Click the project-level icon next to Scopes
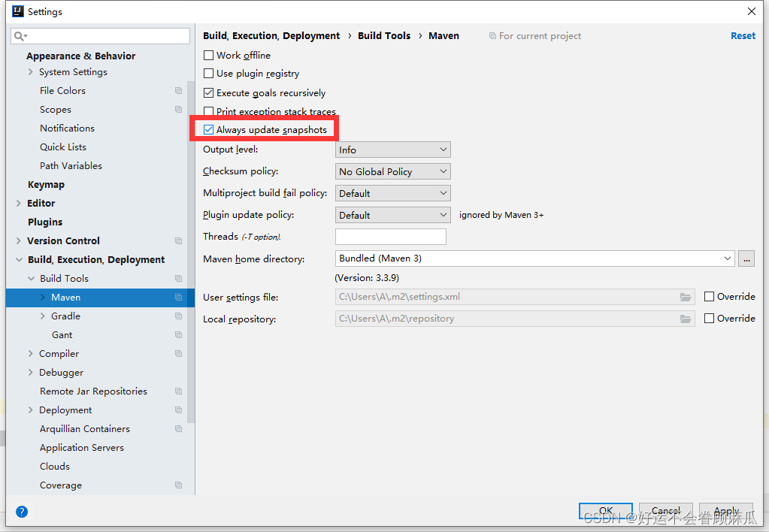The image size is (769, 532). pos(178,110)
